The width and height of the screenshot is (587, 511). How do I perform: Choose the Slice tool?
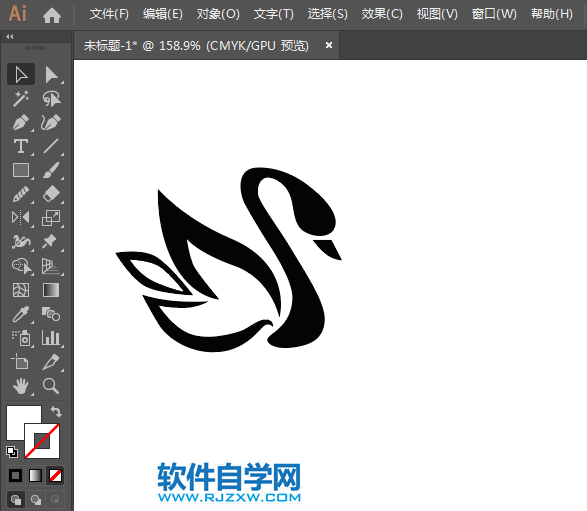pyautogui.click(x=51, y=362)
